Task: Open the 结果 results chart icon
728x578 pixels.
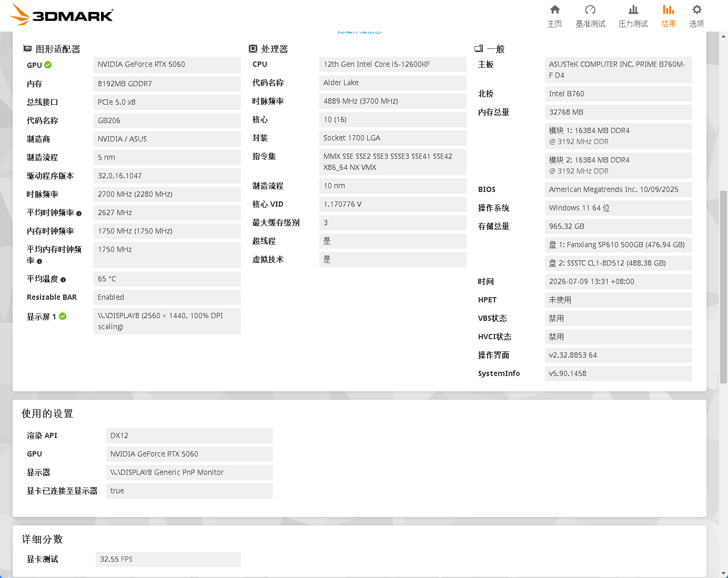Action: tap(669, 9)
